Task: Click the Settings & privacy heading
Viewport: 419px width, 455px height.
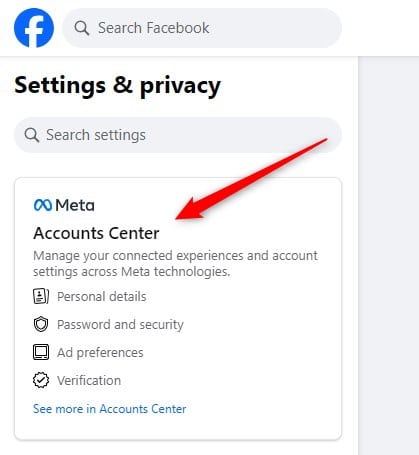Action: tap(118, 86)
